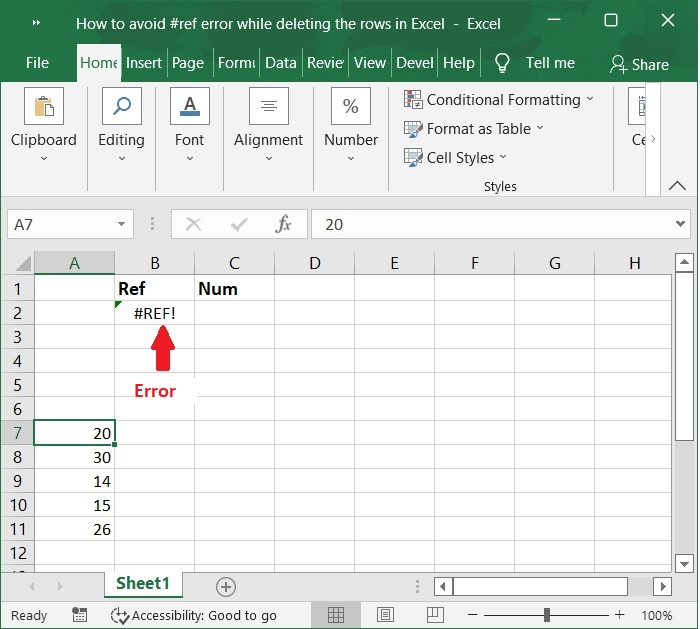Switch to the View tab

370,63
